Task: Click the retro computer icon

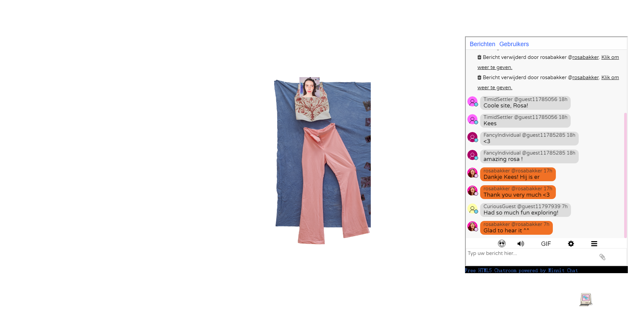Action: click(586, 299)
